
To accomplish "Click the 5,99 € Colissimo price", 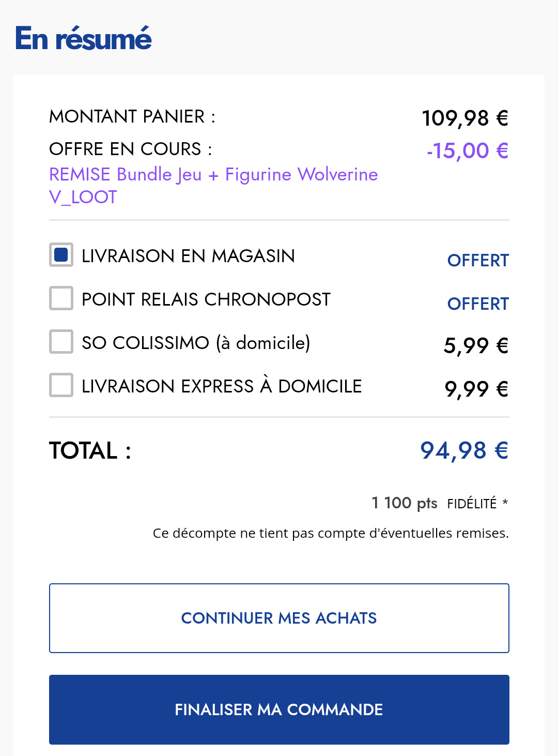I will tap(476, 345).
